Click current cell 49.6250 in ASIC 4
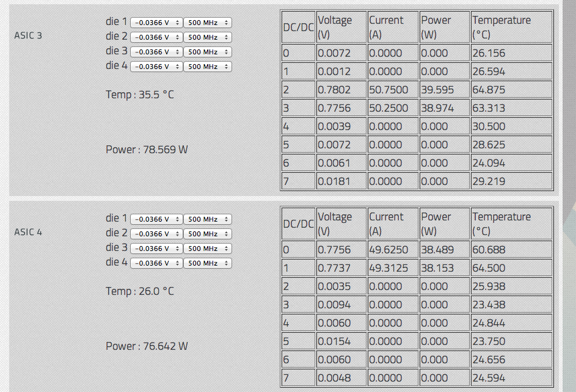Image resolution: width=576 pixels, height=392 pixels. 393,250
